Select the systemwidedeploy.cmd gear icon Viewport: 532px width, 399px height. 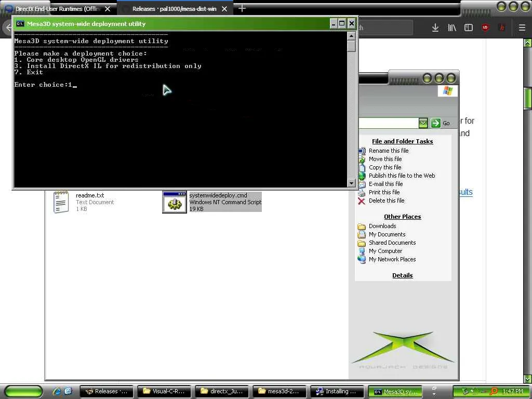(175, 202)
